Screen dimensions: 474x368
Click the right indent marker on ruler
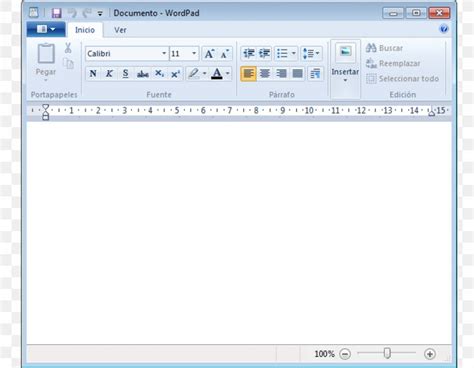coord(431,112)
